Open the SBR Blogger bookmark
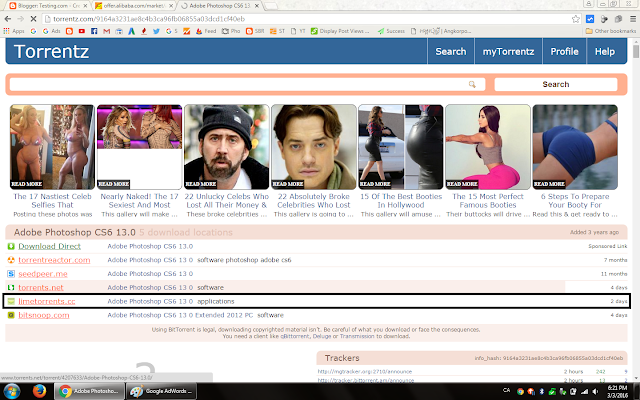Viewport: 640px width, 400px height. (x=255, y=31)
